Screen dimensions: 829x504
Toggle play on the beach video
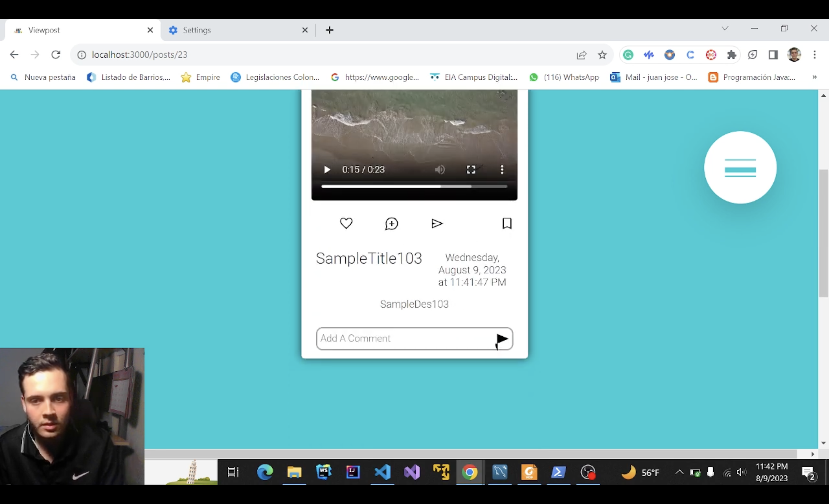click(327, 169)
